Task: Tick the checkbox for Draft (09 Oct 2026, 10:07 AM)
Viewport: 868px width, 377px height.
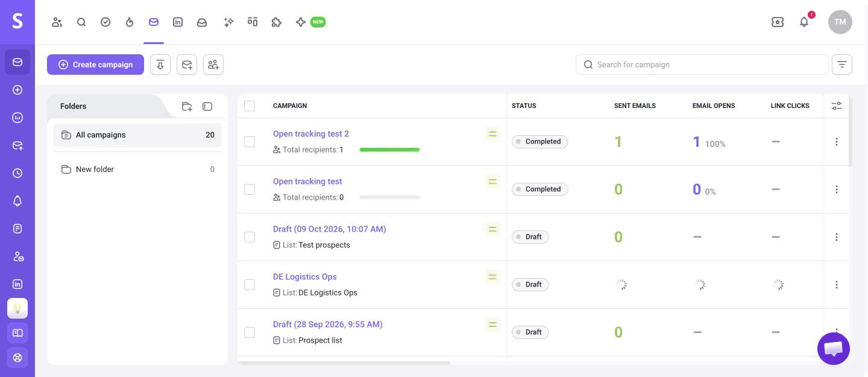Action: (250, 237)
